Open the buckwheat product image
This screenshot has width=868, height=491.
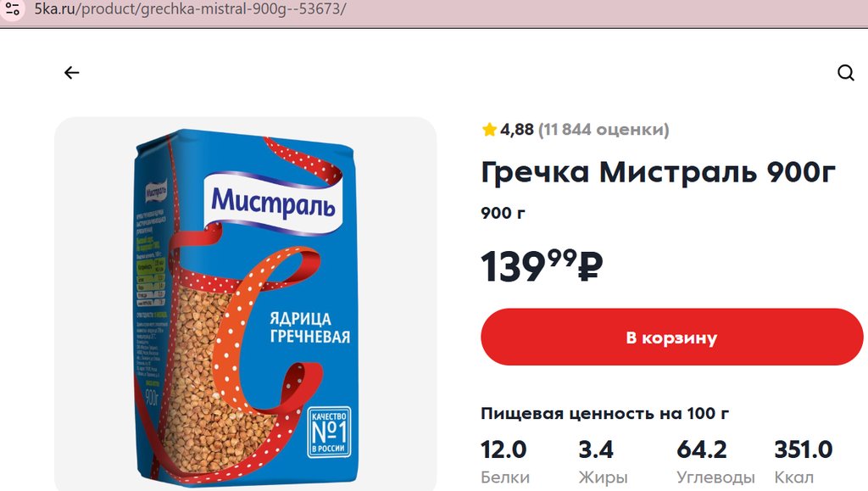(x=245, y=304)
